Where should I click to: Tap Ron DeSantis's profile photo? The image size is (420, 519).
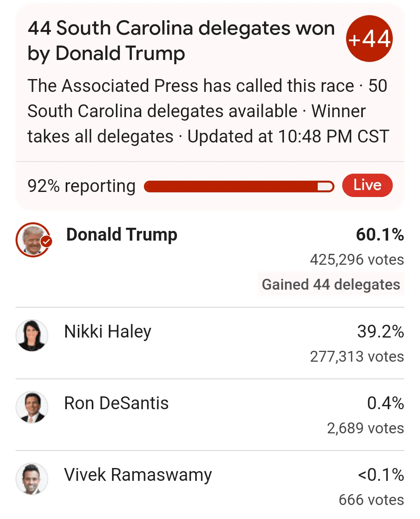(32, 407)
